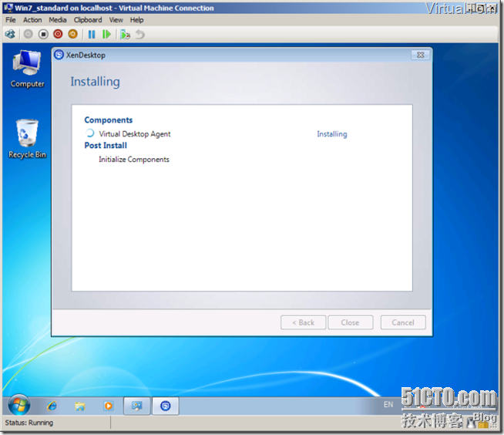Click the Status: Running text
The image size is (504, 435).
pos(29,423)
